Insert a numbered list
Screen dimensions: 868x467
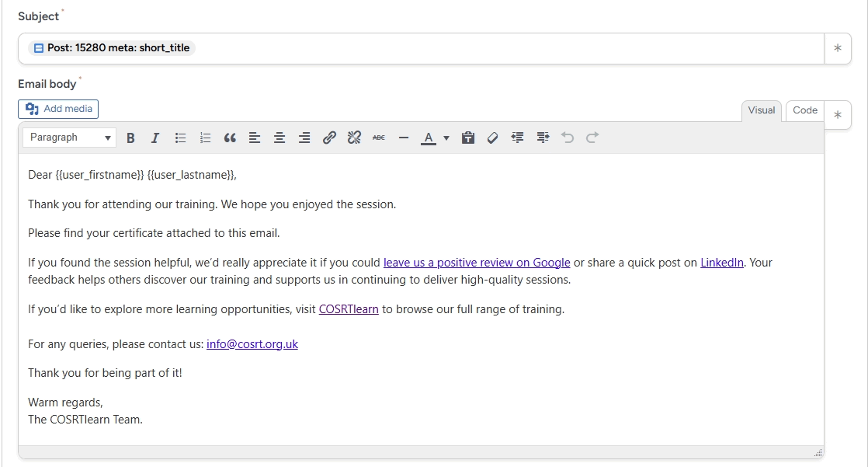(x=205, y=138)
